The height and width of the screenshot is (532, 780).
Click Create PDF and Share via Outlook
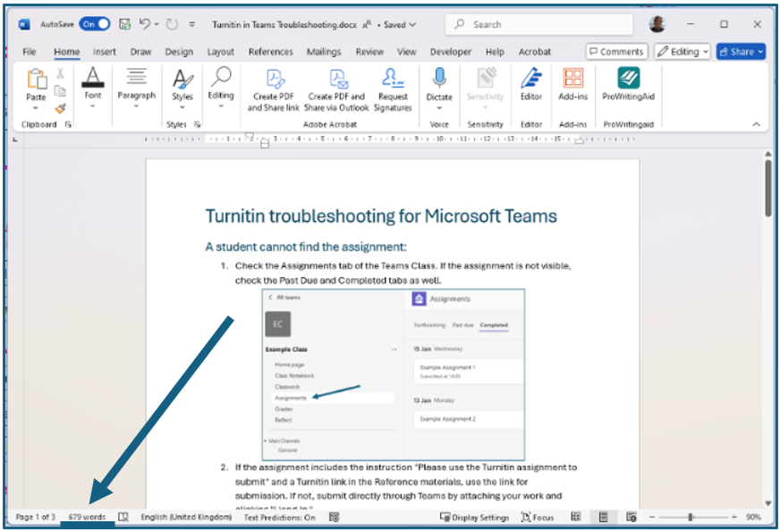coord(336,90)
